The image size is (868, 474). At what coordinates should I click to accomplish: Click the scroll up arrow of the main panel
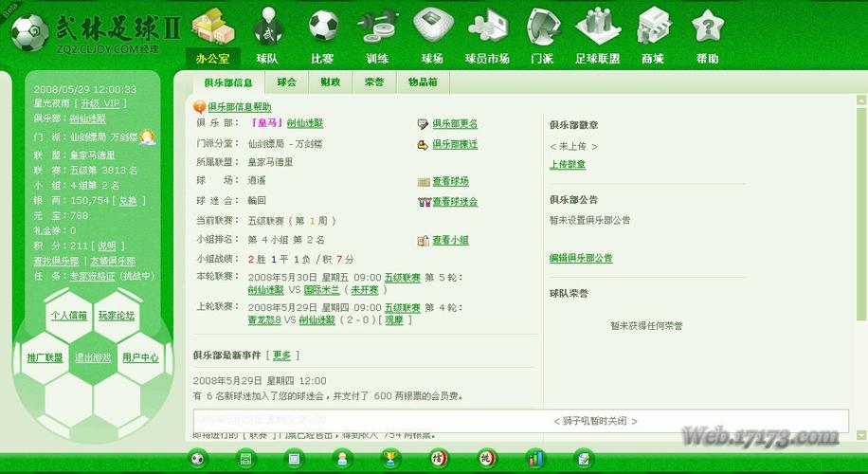click(860, 100)
